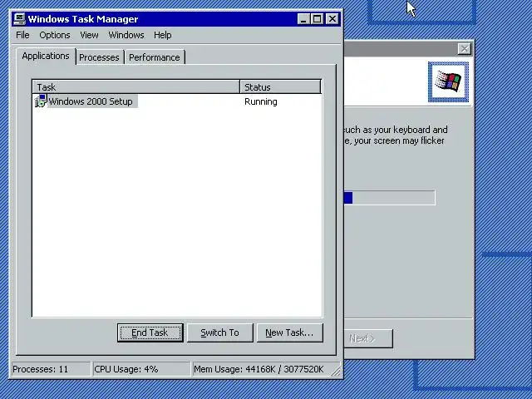Click the Task column header
532x399 pixels.
(136, 87)
